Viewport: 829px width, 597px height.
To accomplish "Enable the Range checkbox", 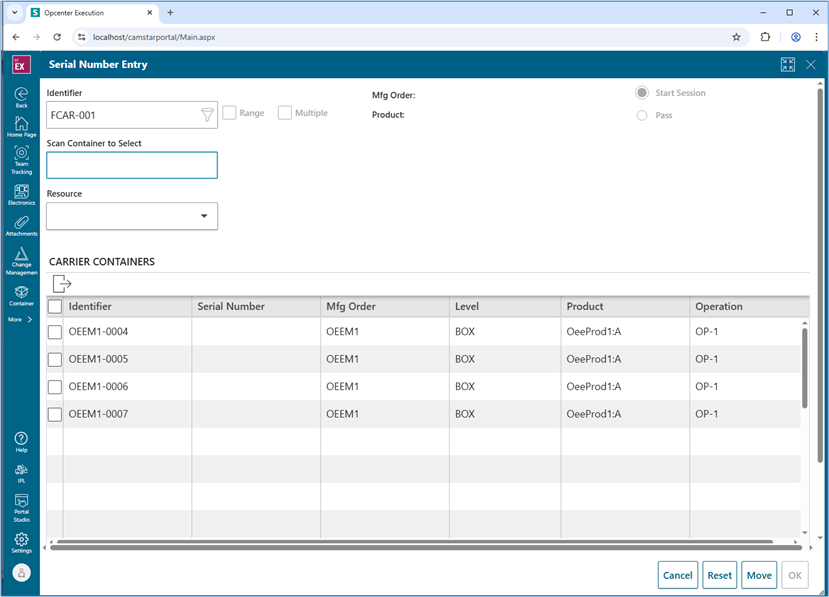I will click(230, 113).
